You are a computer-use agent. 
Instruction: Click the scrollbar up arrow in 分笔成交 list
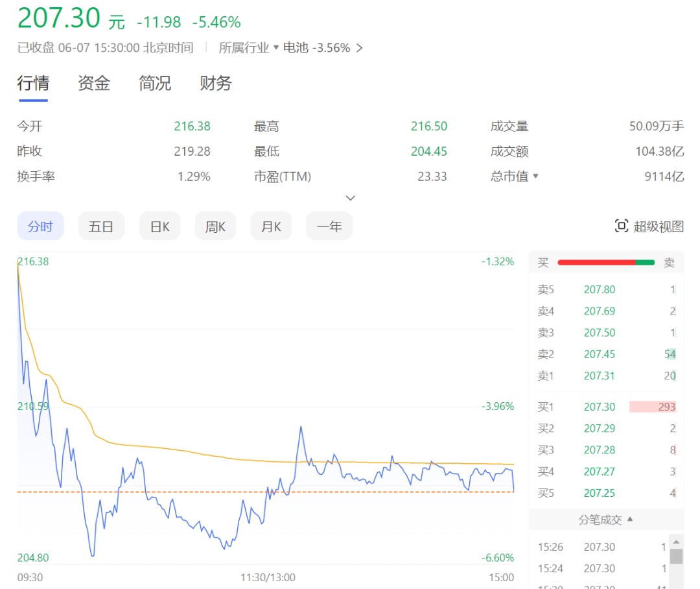point(676,542)
